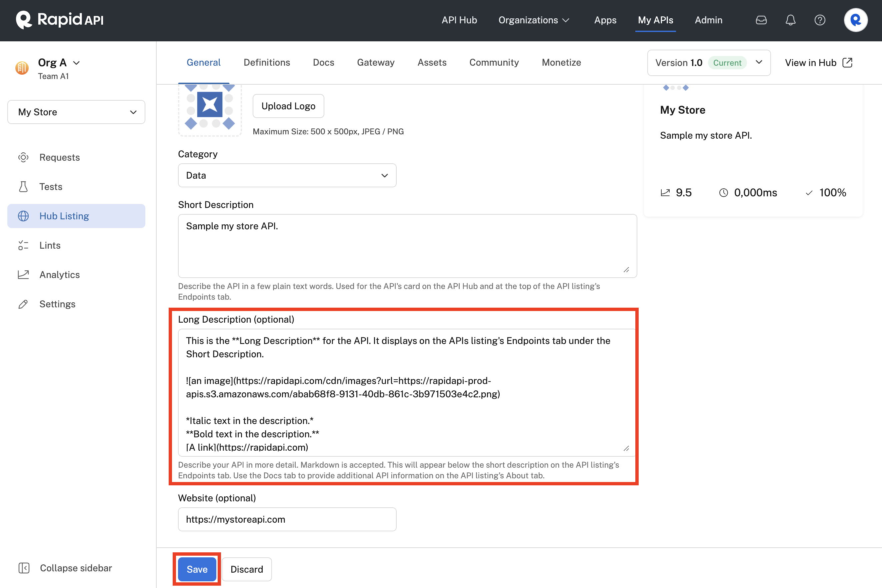
Task: Switch to the Definitions tab
Action: [267, 62]
